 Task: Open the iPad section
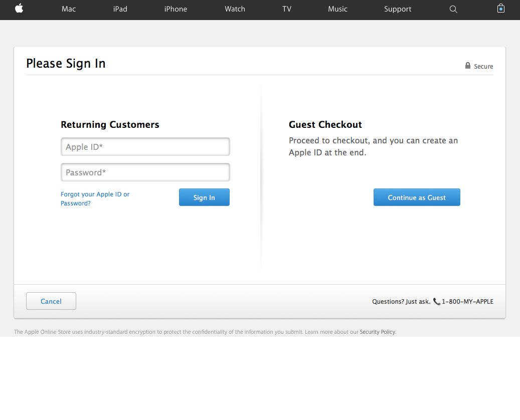(x=120, y=9)
